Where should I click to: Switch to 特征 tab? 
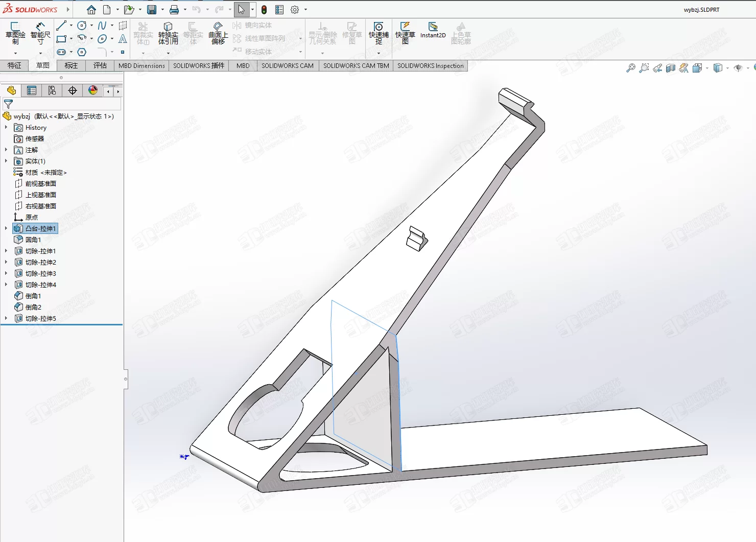[14, 65]
